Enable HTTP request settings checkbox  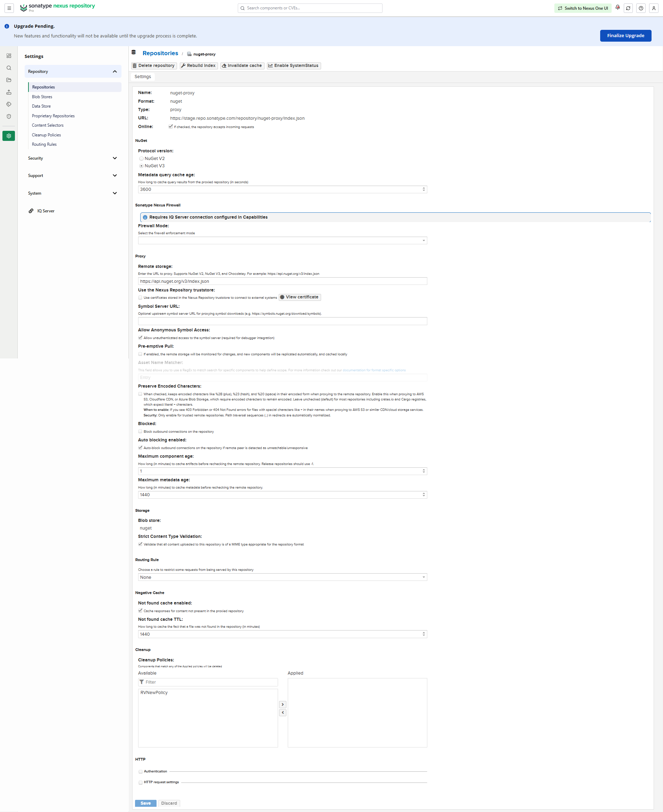(x=141, y=782)
